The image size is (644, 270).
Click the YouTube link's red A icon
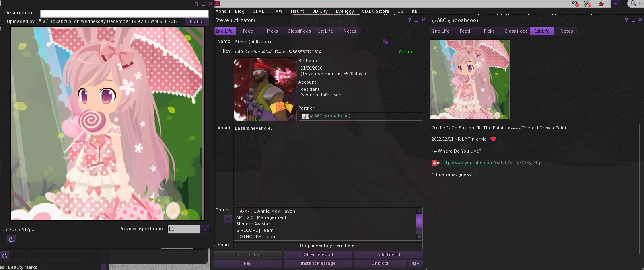pyautogui.click(x=434, y=163)
